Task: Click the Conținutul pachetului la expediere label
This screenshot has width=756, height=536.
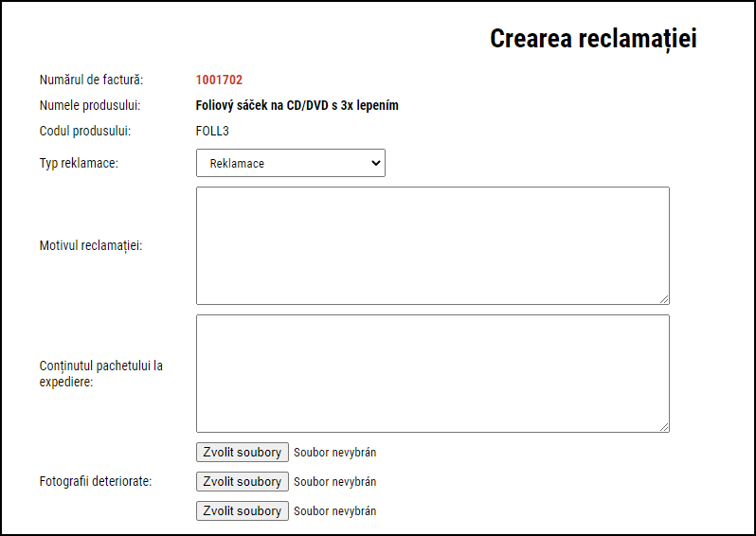Action: click(100, 373)
